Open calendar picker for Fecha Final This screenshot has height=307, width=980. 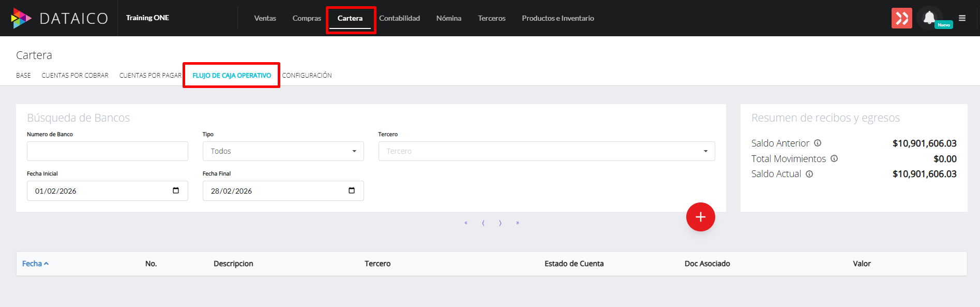click(x=352, y=191)
